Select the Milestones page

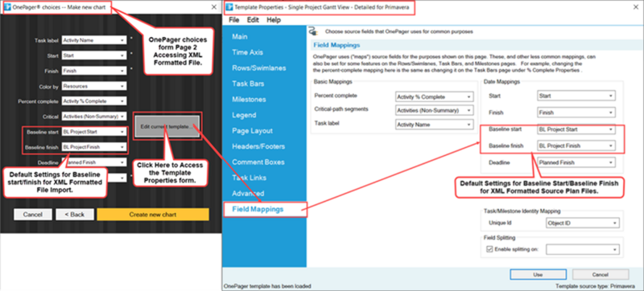pyautogui.click(x=249, y=100)
